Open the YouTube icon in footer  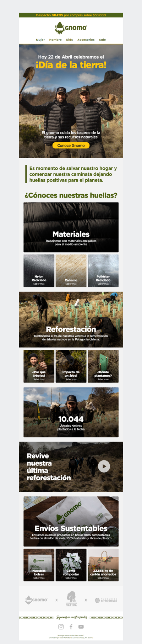(x=81, y=627)
